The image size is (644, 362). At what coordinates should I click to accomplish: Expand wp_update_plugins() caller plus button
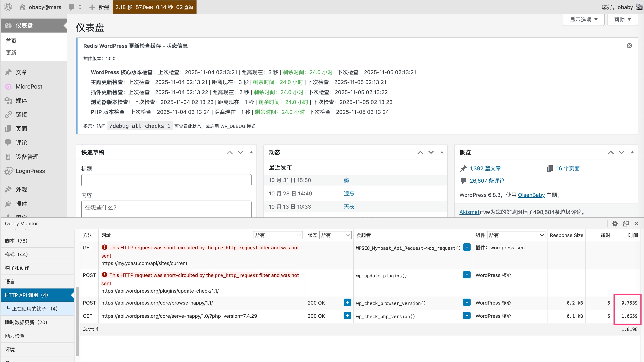(466, 275)
